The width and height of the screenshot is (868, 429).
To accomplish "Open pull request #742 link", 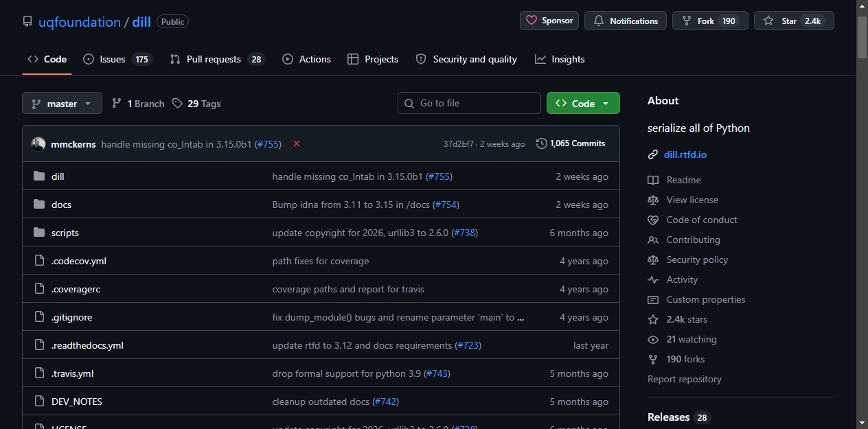I will coord(385,402).
